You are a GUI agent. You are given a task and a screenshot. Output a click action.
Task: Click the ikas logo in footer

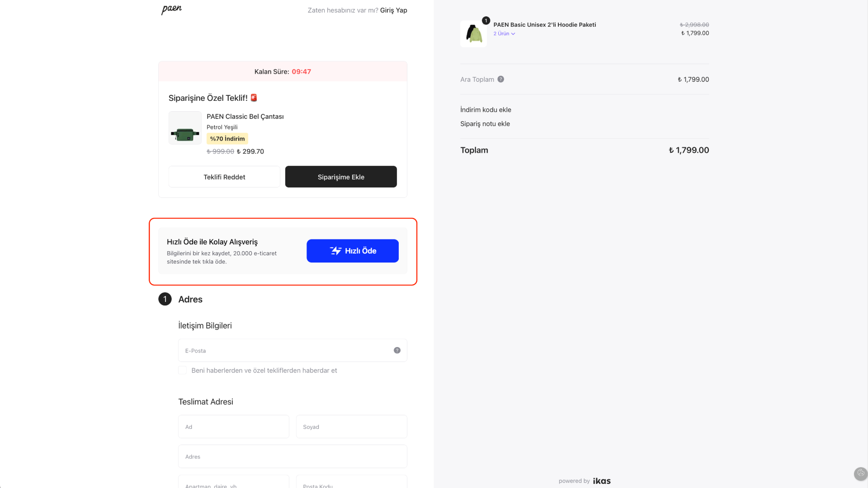[x=602, y=481]
